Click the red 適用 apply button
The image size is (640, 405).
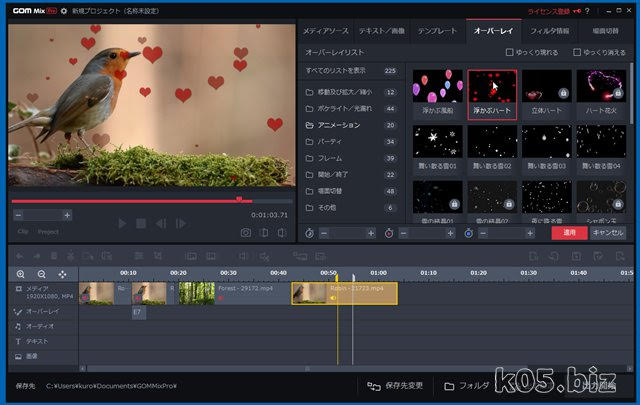tap(569, 232)
